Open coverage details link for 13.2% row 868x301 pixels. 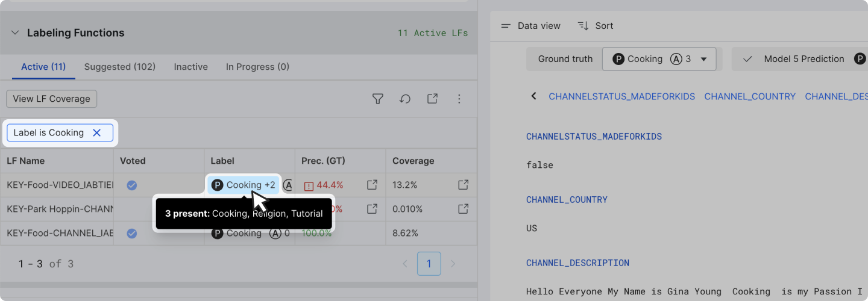pyautogui.click(x=463, y=185)
